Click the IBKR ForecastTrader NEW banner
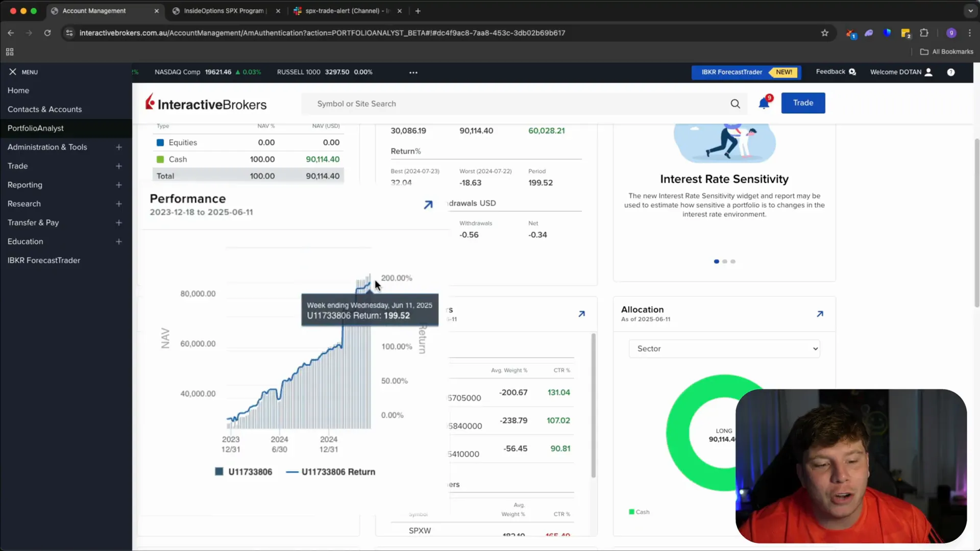Viewport: 980px width, 551px height. [746, 72]
